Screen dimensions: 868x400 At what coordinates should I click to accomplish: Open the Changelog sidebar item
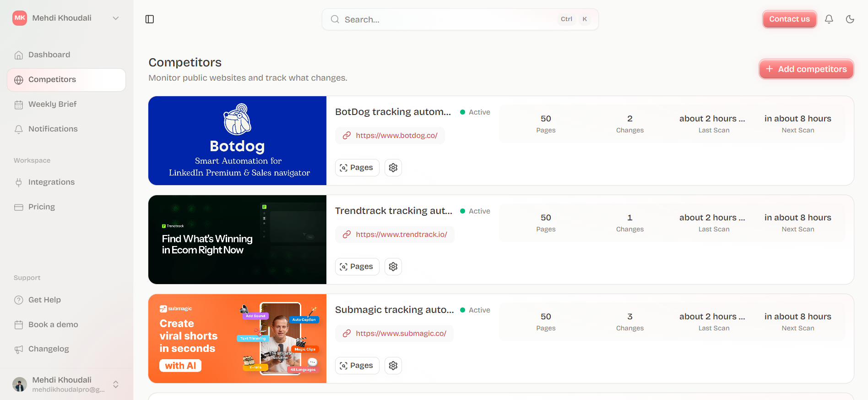click(x=66, y=349)
